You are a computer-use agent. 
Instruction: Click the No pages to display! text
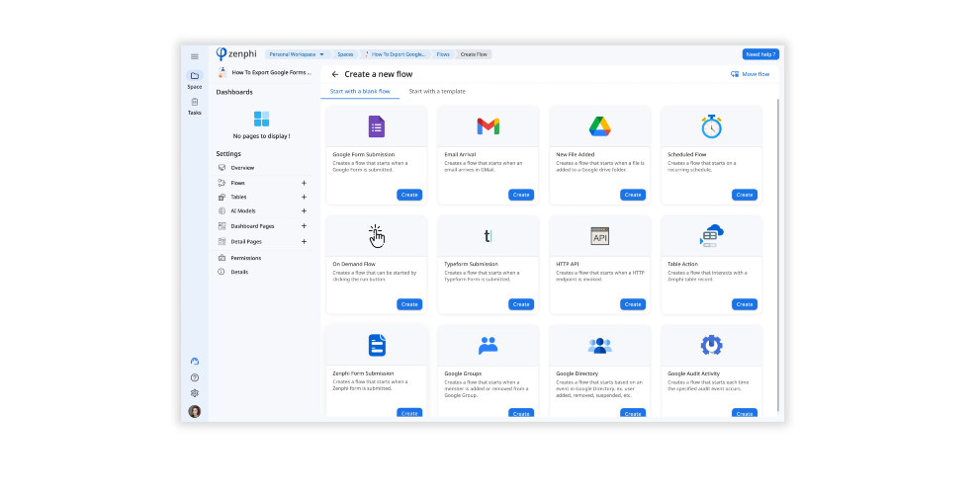(x=261, y=136)
